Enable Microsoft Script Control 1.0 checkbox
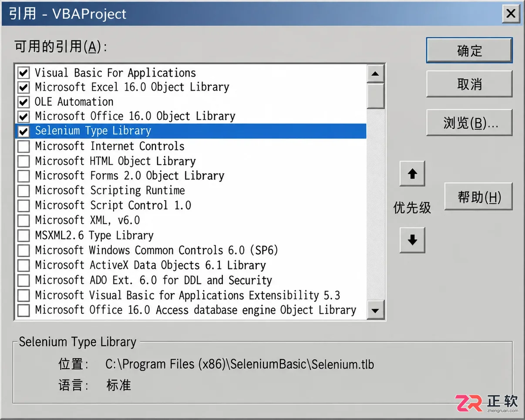525x420 pixels. click(24, 205)
